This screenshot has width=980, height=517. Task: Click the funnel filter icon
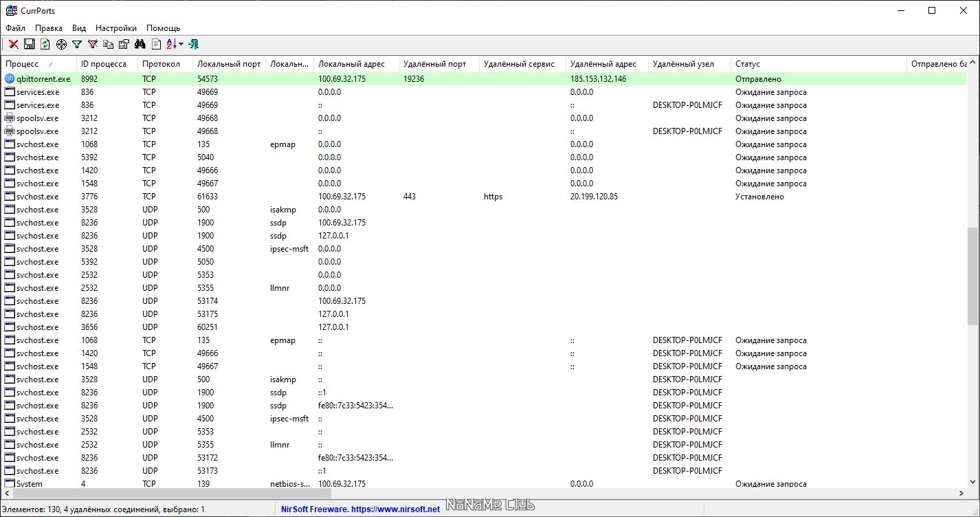(77, 44)
